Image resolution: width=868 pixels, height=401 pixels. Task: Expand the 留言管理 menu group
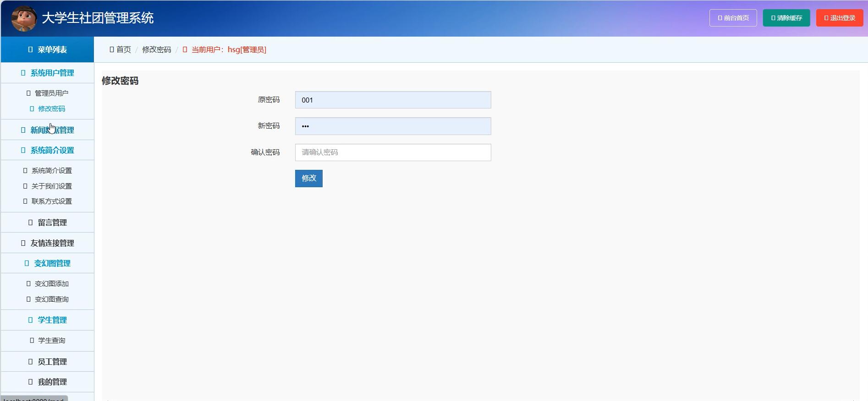(x=47, y=222)
